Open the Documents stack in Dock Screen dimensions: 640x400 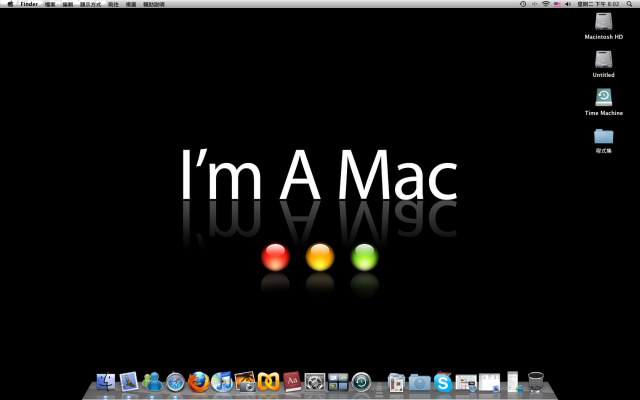pos(396,383)
